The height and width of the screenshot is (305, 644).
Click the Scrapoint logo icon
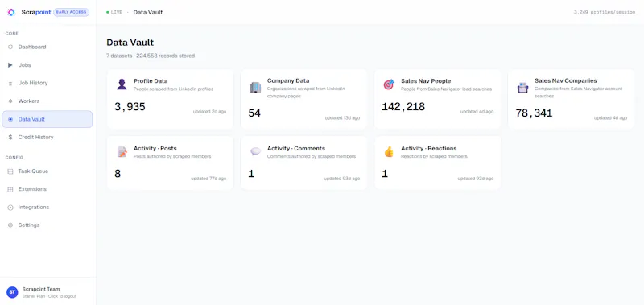coord(11,12)
